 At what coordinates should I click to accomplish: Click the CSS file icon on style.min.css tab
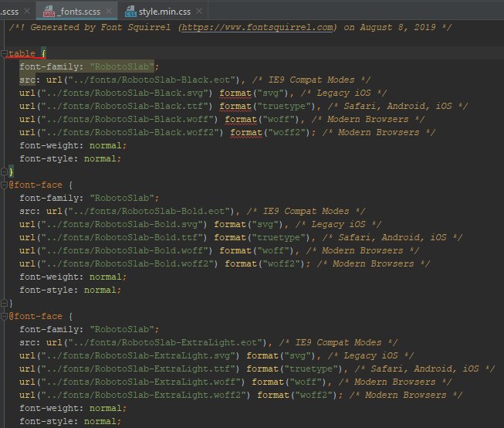click(130, 12)
